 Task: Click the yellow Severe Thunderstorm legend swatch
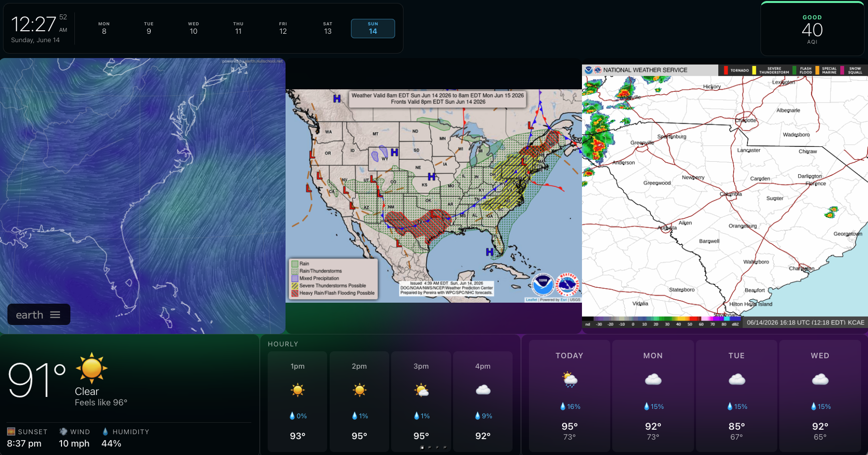(x=754, y=70)
